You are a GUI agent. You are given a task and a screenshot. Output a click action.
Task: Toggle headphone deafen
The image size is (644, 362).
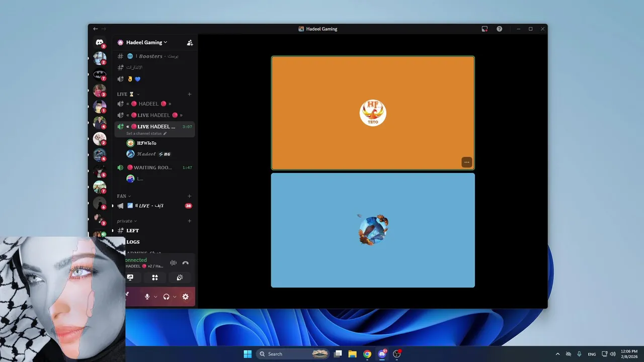click(167, 297)
